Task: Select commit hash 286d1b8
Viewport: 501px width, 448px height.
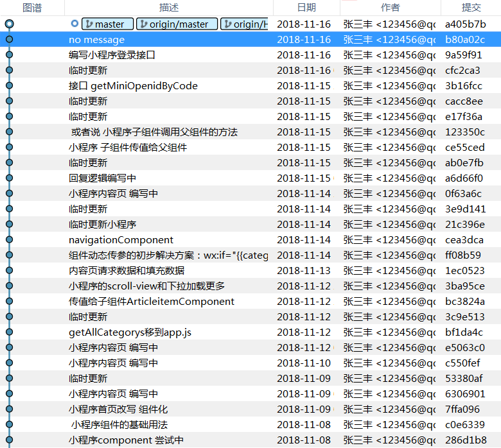Action: point(464,440)
